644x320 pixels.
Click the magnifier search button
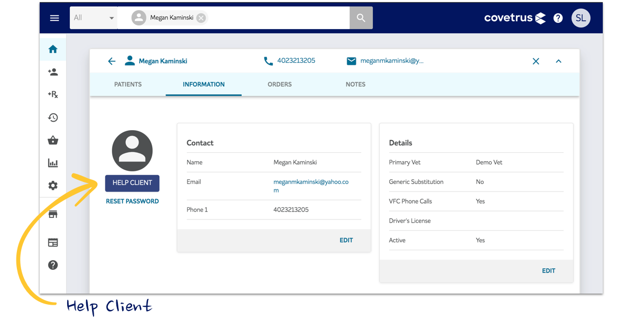(x=361, y=18)
